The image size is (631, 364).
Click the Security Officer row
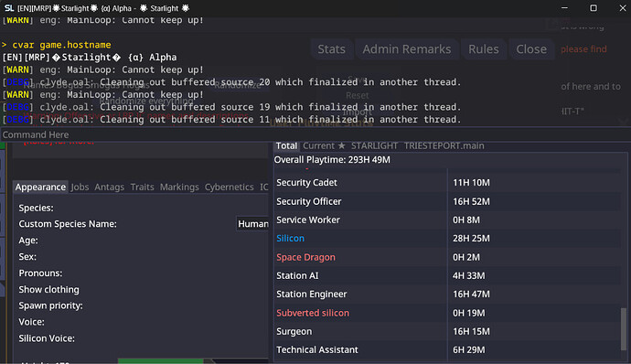click(447, 201)
